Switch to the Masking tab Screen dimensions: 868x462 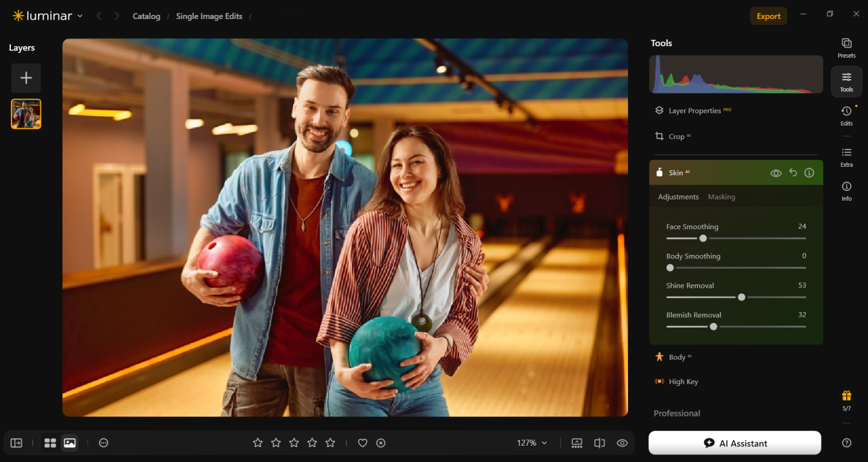pos(722,197)
